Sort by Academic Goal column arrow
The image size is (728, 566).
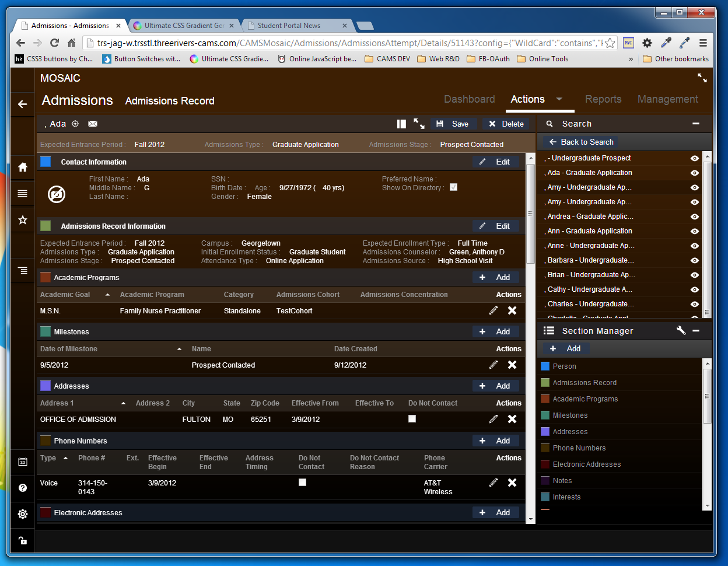click(107, 295)
